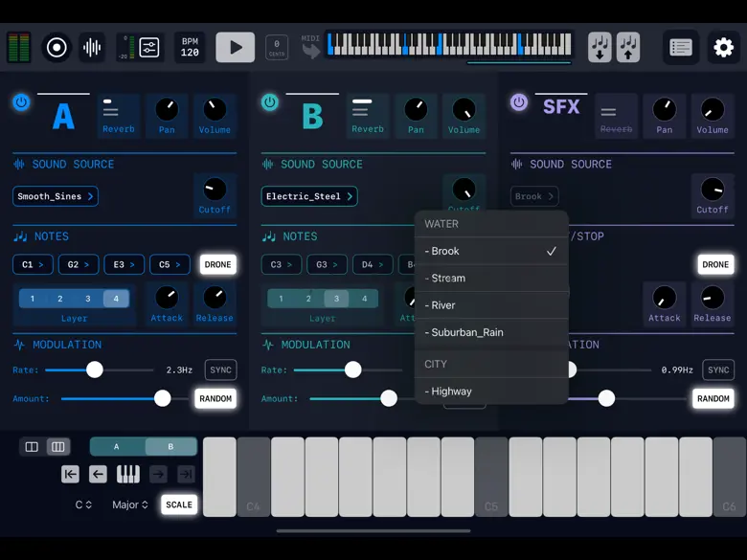Open the C5 note selector

point(170,264)
